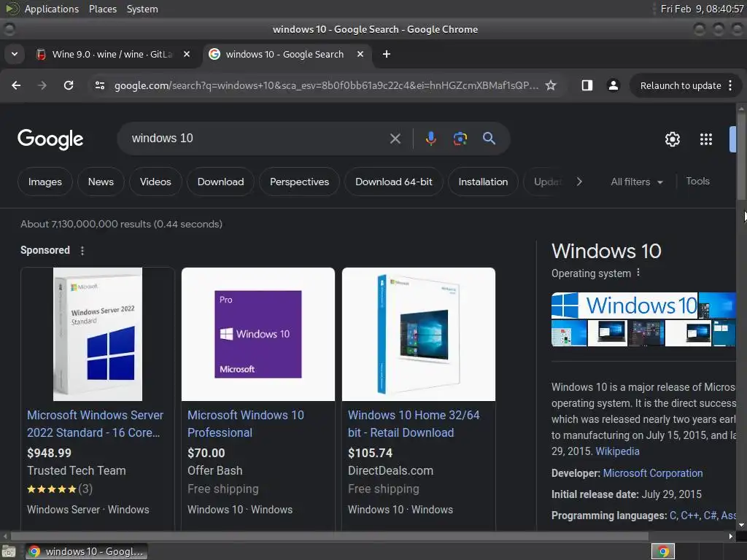The width and height of the screenshot is (747, 560).
Task: Filter results by Images
Action: click(x=44, y=182)
